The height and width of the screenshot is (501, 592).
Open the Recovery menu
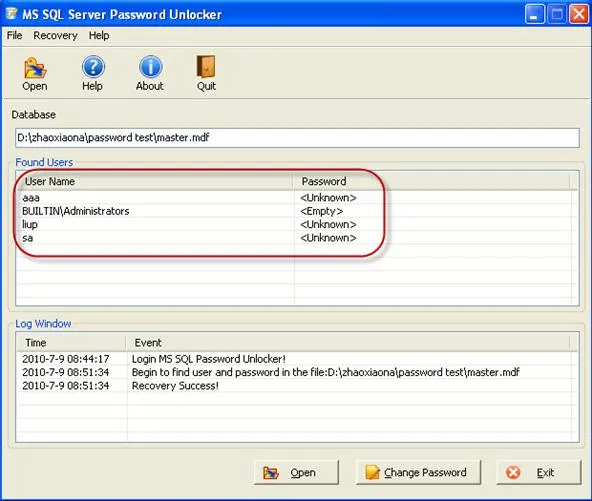pyautogui.click(x=55, y=35)
